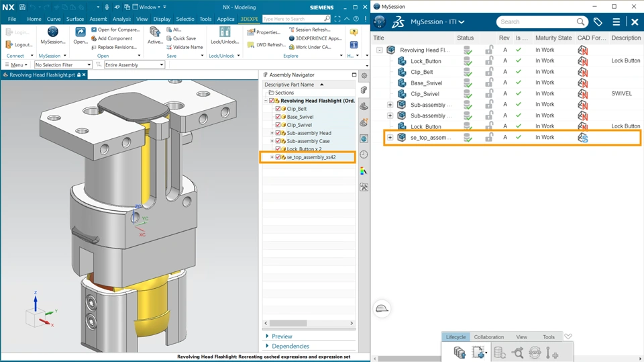
Task: Toggle the Sub-assembly Case checkbox
Action: click(278, 141)
